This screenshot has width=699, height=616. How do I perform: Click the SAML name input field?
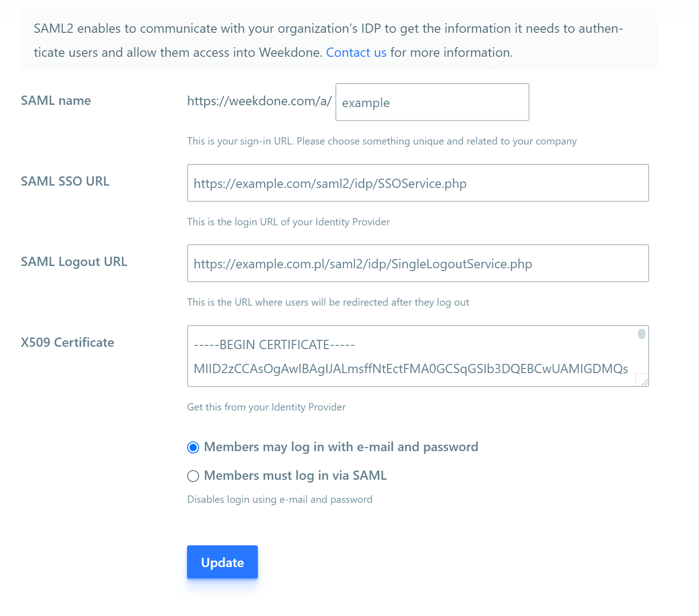coord(432,103)
